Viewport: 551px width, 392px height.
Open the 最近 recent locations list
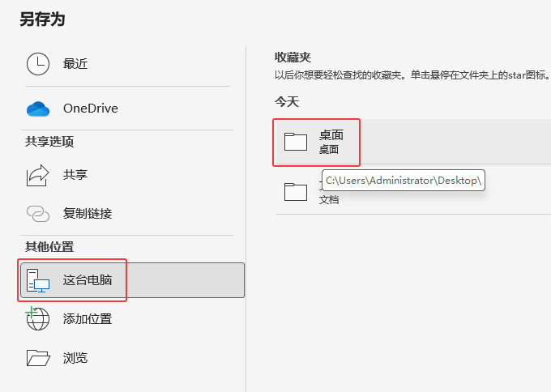click(x=75, y=65)
